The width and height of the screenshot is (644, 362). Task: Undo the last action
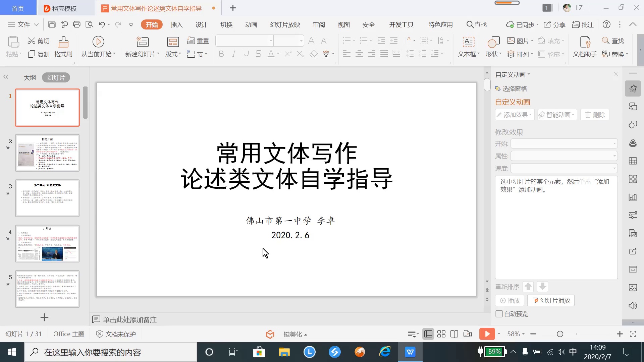(102, 24)
